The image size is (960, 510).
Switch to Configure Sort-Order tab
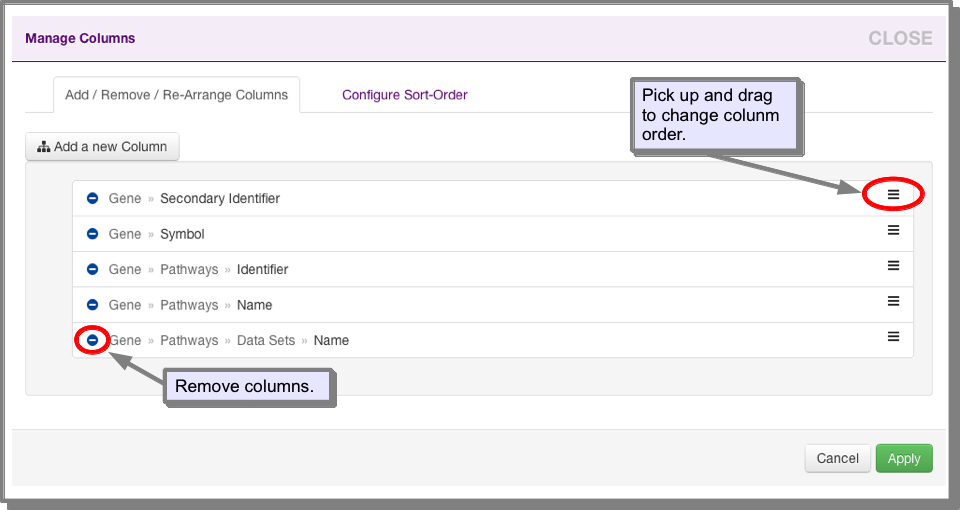click(x=405, y=95)
